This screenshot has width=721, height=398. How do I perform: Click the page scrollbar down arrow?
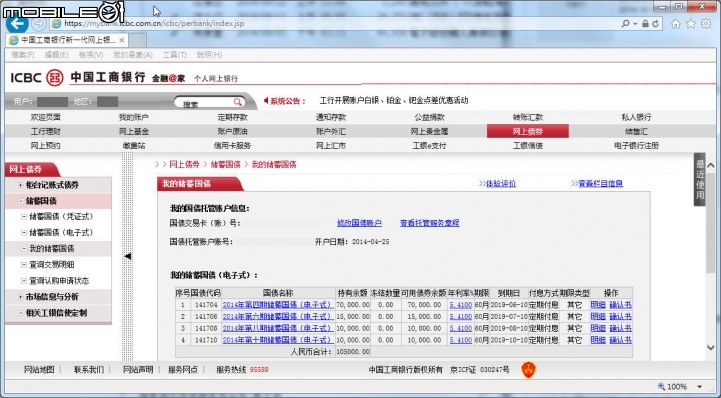click(x=711, y=348)
